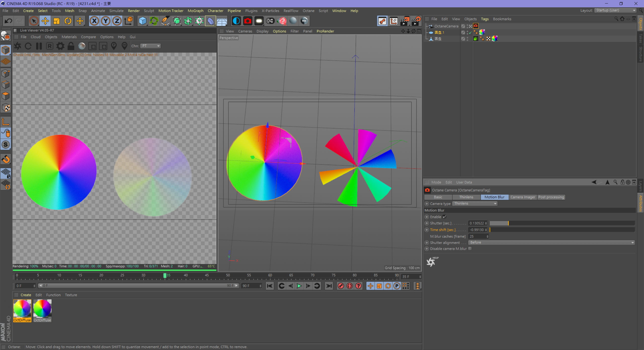Click Render to Picture Viewer icon

click(405, 21)
